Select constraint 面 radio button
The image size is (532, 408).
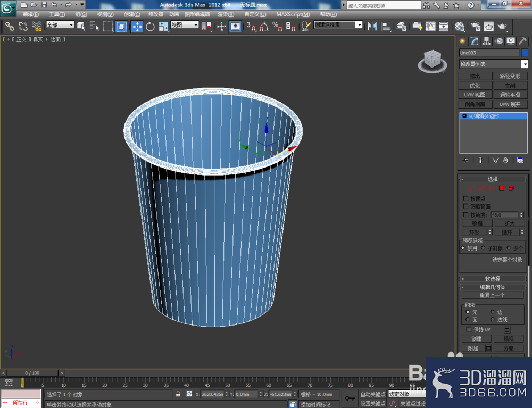point(468,319)
